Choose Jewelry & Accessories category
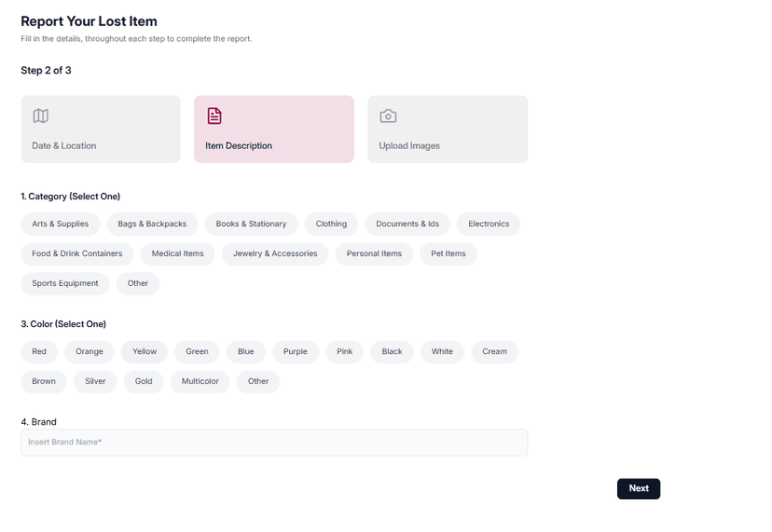 click(275, 254)
